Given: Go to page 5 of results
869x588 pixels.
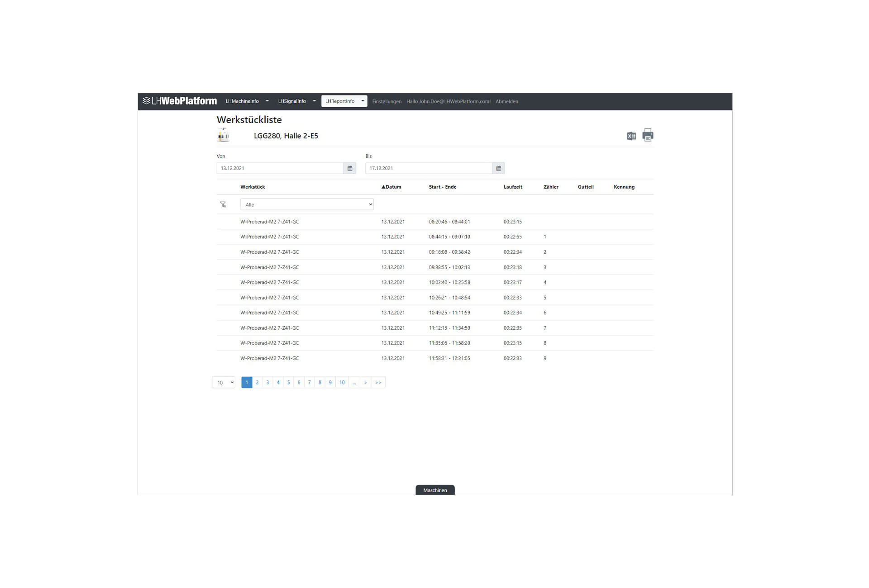Looking at the screenshot, I should click(x=288, y=383).
